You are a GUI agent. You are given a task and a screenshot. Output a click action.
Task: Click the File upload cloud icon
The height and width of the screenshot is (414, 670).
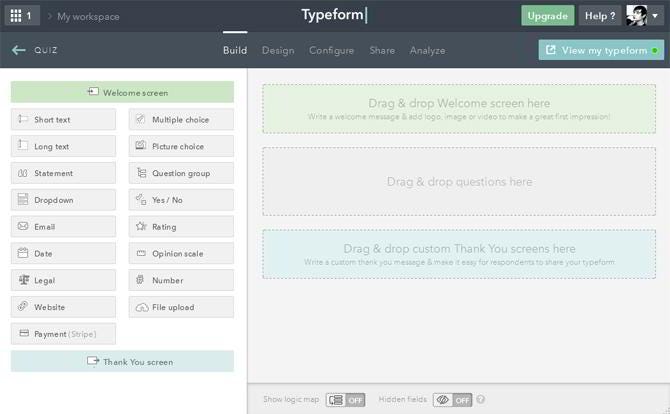click(142, 307)
